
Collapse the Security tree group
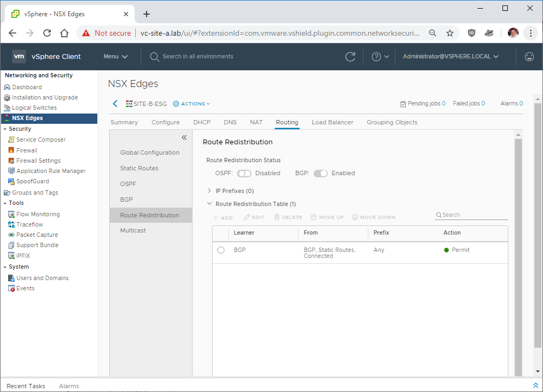(x=5, y=129)
